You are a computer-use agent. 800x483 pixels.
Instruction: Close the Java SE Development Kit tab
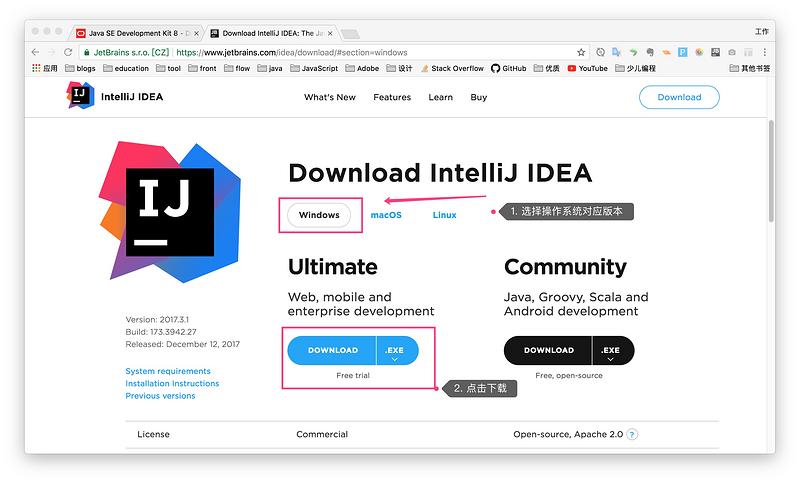[x=196, y=33]
